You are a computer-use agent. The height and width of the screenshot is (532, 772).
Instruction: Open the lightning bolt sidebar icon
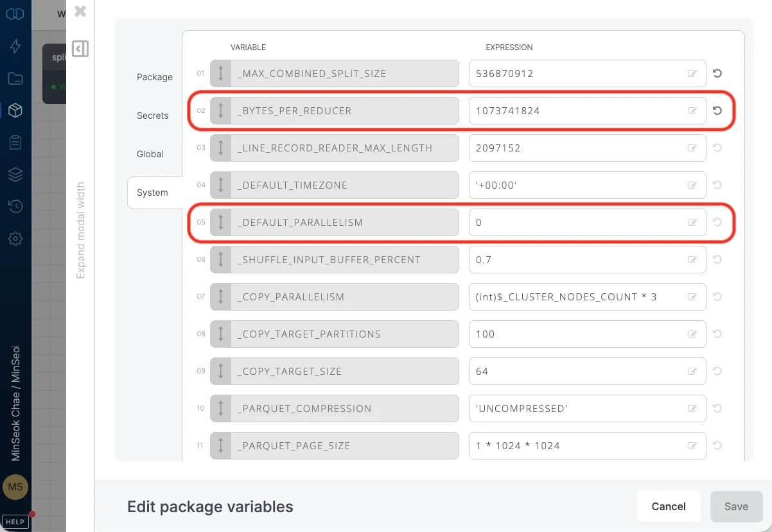pos(15,46)
